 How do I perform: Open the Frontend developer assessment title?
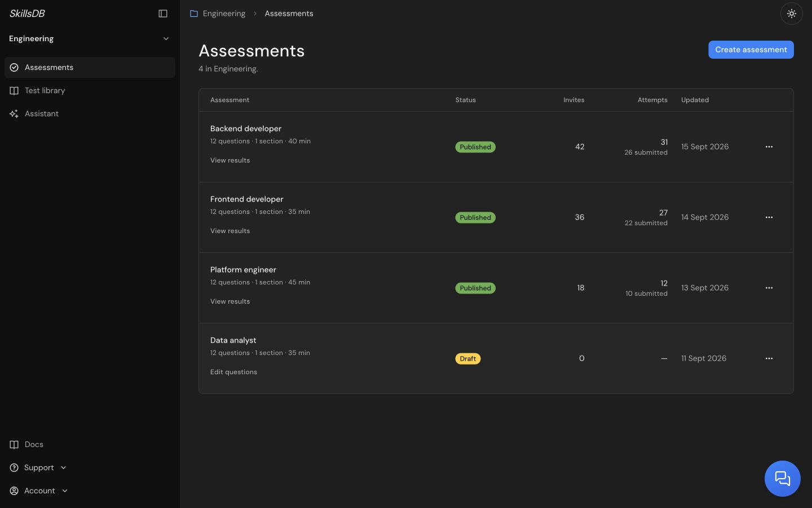[247, 199]
